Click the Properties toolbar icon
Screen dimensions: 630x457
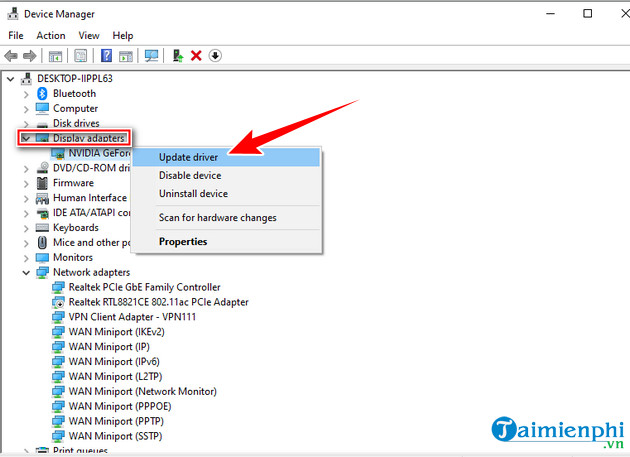pos(81,55)
